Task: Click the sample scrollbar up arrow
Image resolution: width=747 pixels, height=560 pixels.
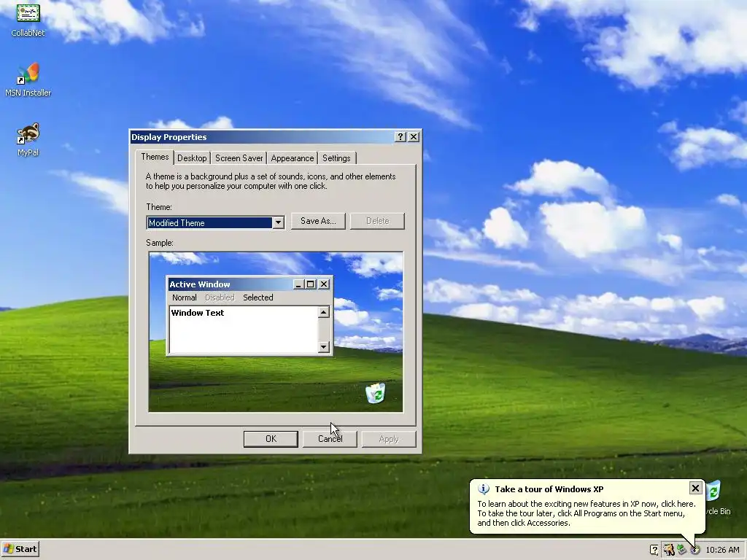Action: (323, 312)
